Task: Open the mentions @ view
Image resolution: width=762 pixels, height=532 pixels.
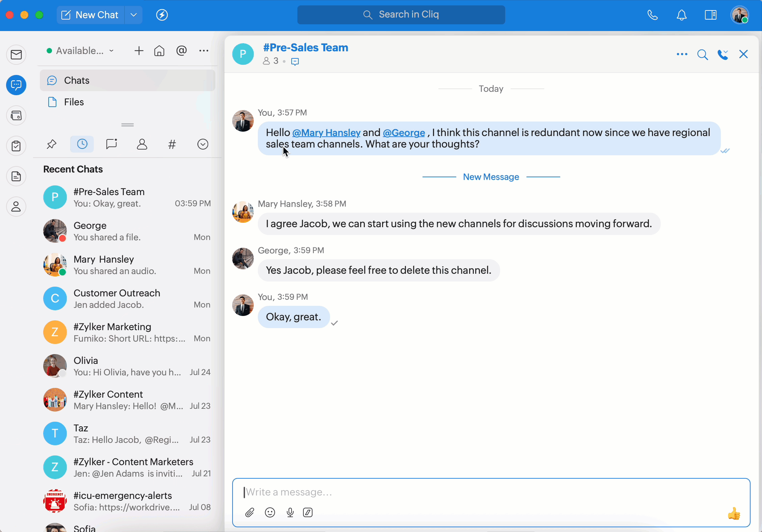Action: click(x=181, y=51)
